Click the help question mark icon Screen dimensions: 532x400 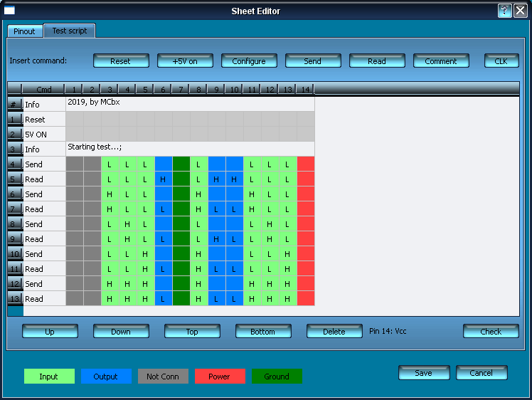[x=504, y=11]
